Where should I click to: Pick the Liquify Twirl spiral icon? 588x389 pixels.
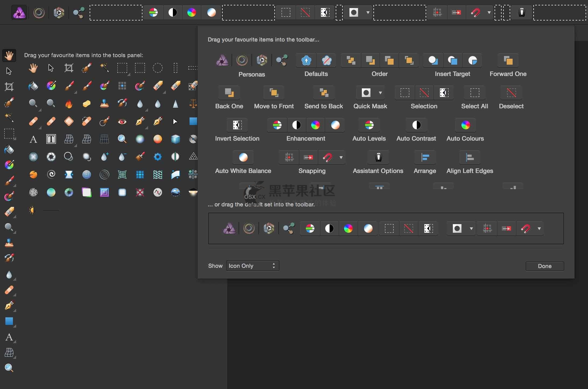coord(51,175)
